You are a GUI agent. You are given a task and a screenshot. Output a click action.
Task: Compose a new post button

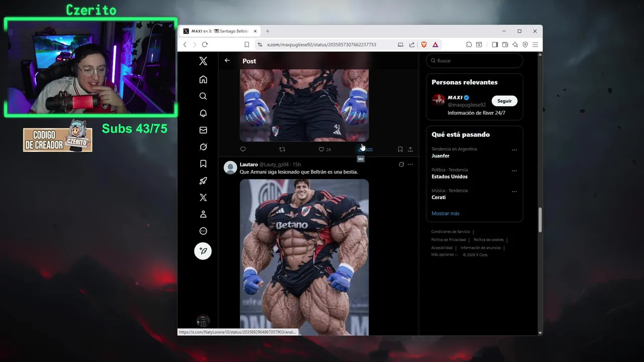[203, 251]
